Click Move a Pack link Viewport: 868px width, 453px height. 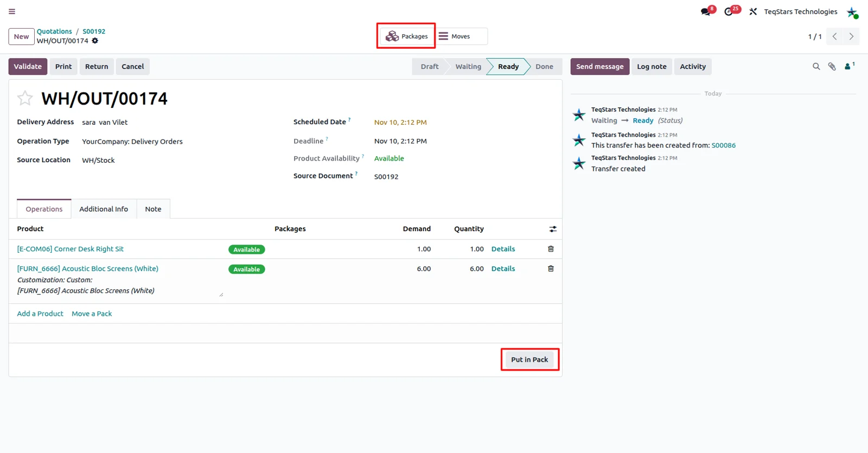[92, 314]
